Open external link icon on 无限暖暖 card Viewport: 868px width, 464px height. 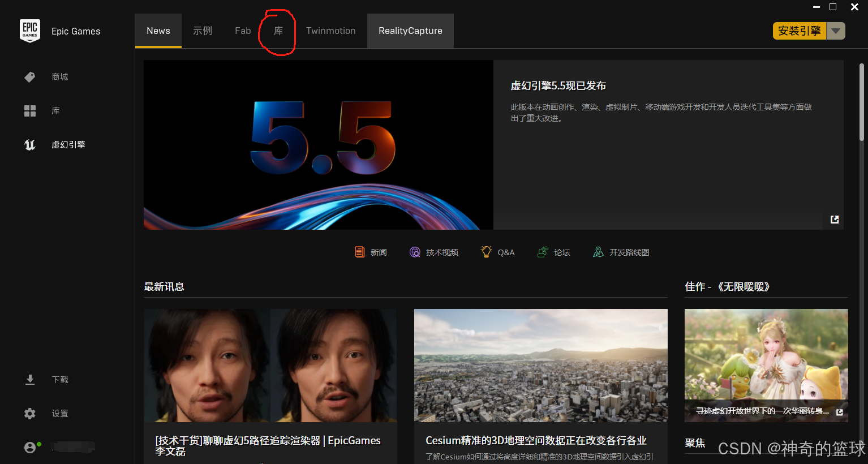(840, 412)
